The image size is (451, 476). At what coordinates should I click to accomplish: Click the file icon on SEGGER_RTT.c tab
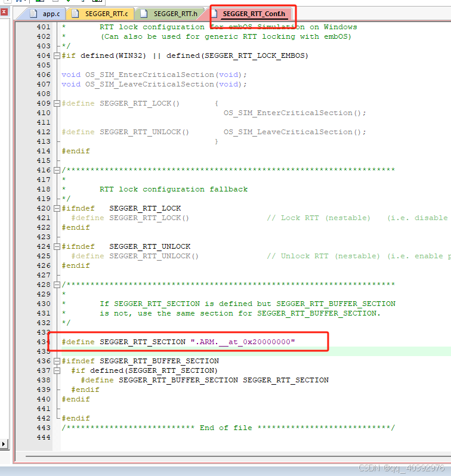click(75, 14)
